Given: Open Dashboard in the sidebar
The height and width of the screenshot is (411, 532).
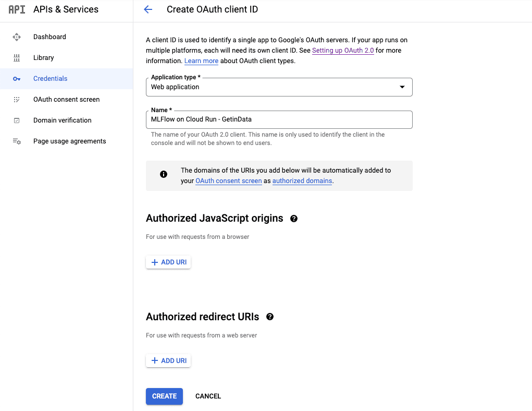Looking at the screenshot, I should [x=67, y=37].
